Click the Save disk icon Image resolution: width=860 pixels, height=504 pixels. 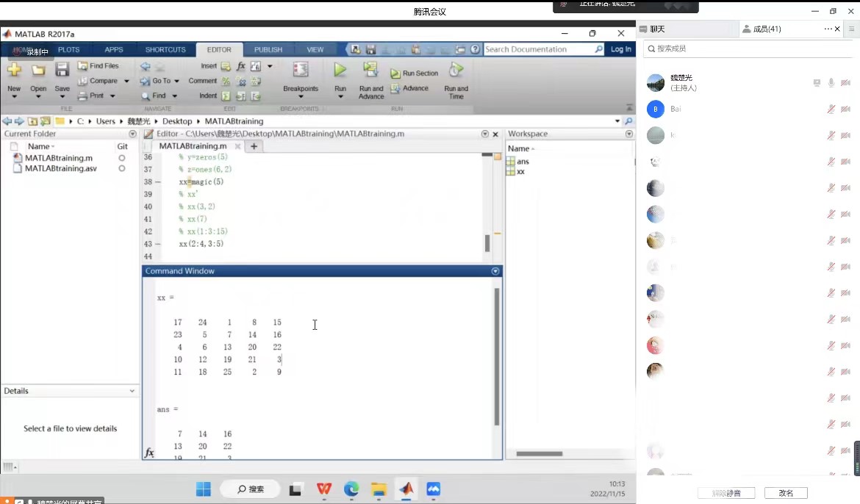(62, 71)
